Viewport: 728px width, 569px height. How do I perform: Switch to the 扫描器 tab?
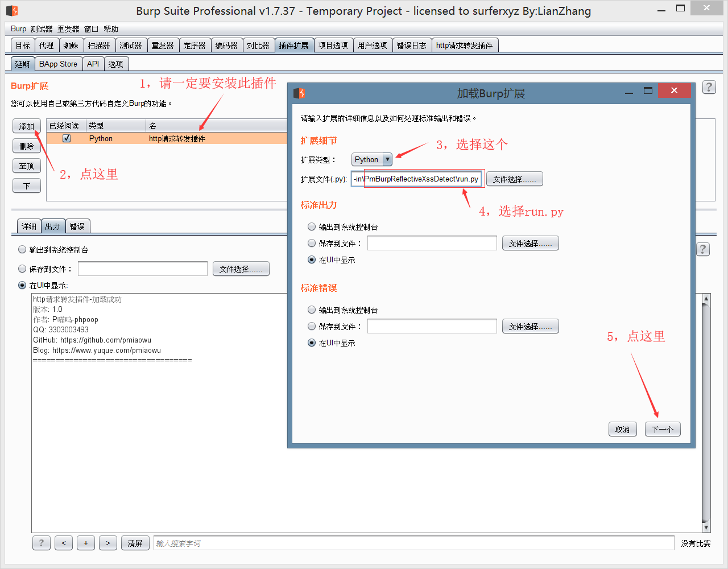pyautogui.click(x=99, y=46)
